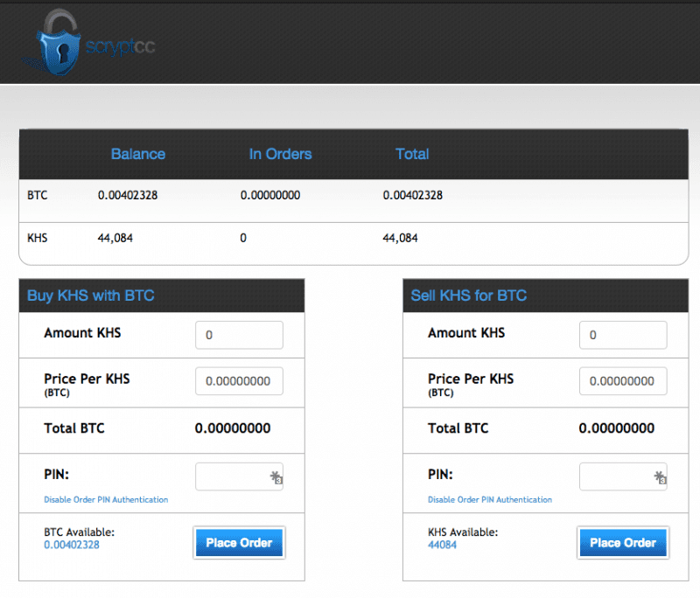Click the PIN: label in Buy panel
This screenshot has height=598, width=700.
[x=57, y=474]
